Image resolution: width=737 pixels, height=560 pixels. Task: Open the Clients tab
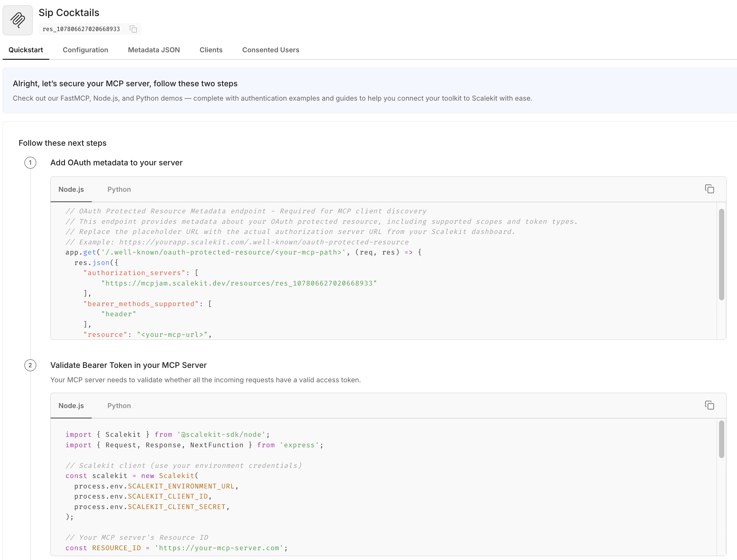tap(211, 50)
